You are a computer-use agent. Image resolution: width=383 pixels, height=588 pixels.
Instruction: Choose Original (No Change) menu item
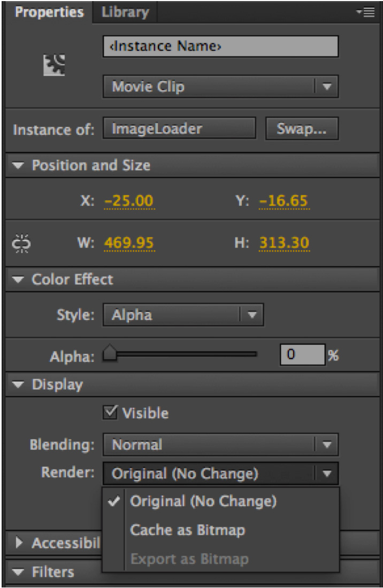pyautogui.click(x=203, y=501)
